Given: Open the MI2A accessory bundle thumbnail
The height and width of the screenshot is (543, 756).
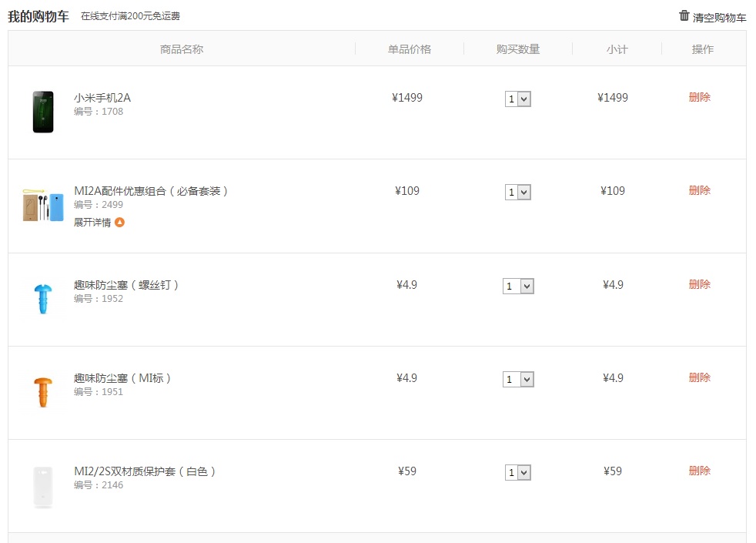Looking at the screenshot, I should click(43, 206).
